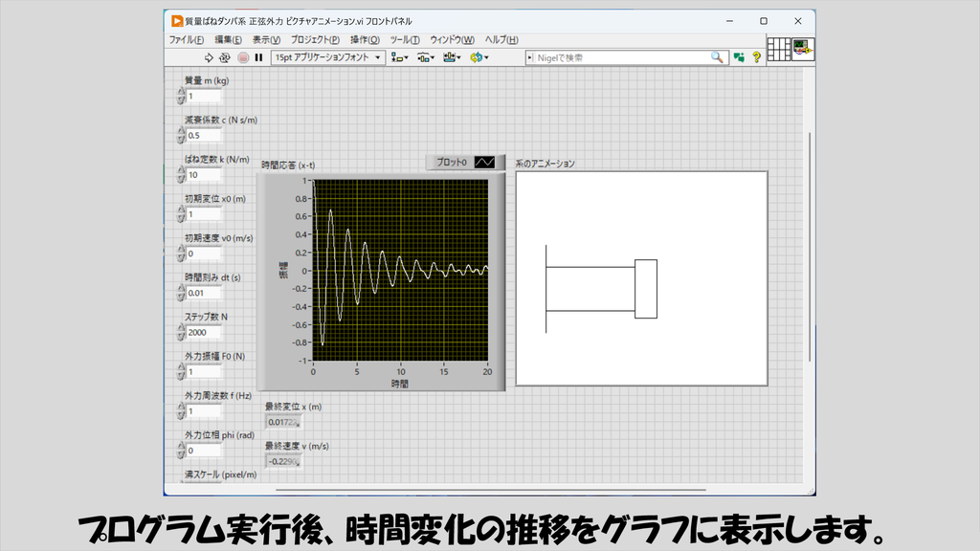This screenshot has width=980, height=551.
Task: Click the VI icon in top-right corner
Action: 803,49
